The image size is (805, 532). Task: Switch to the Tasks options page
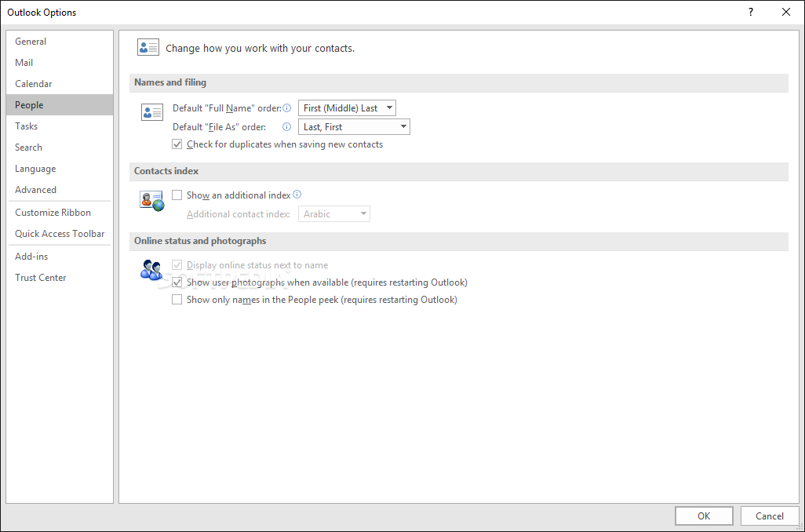(60, 126)
